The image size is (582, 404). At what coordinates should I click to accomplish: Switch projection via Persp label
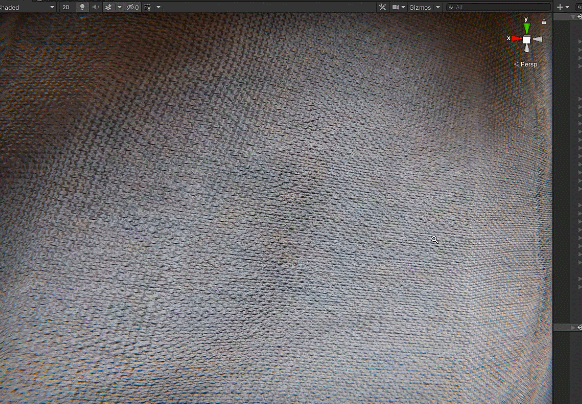[x=526, y=64]
